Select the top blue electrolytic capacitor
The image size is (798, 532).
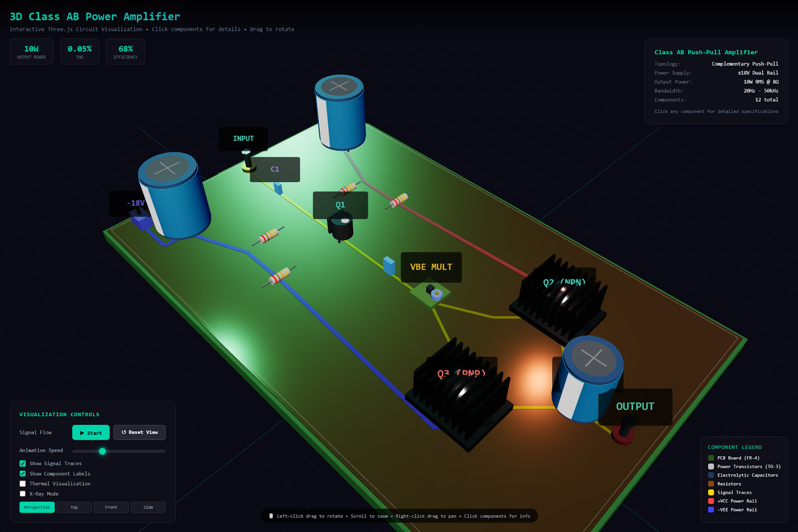(340, 112)
